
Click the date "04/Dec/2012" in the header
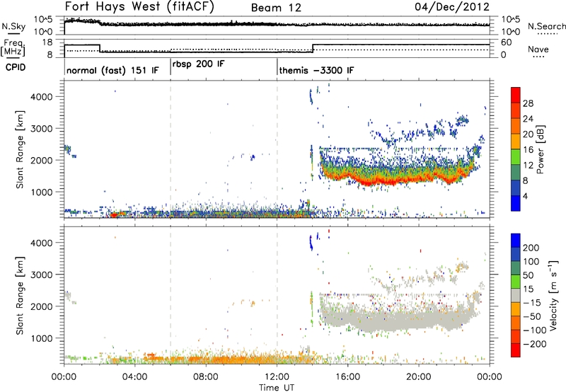tap(452, 6)
